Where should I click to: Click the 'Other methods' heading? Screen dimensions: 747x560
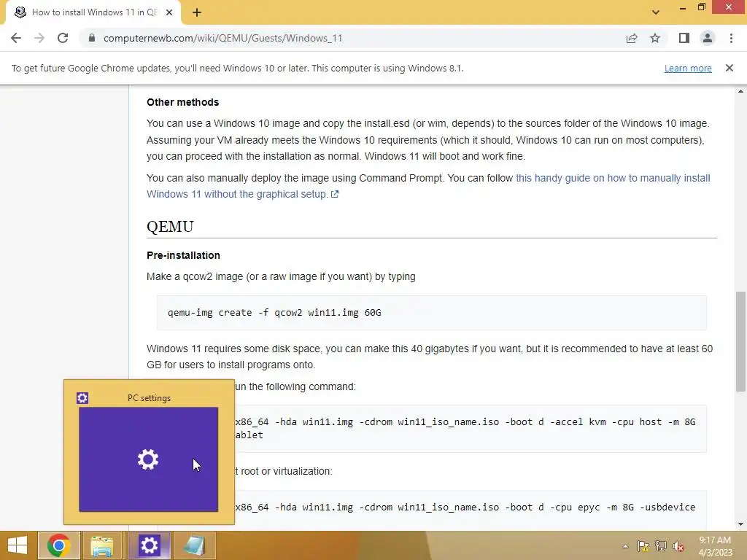point(183,102)
